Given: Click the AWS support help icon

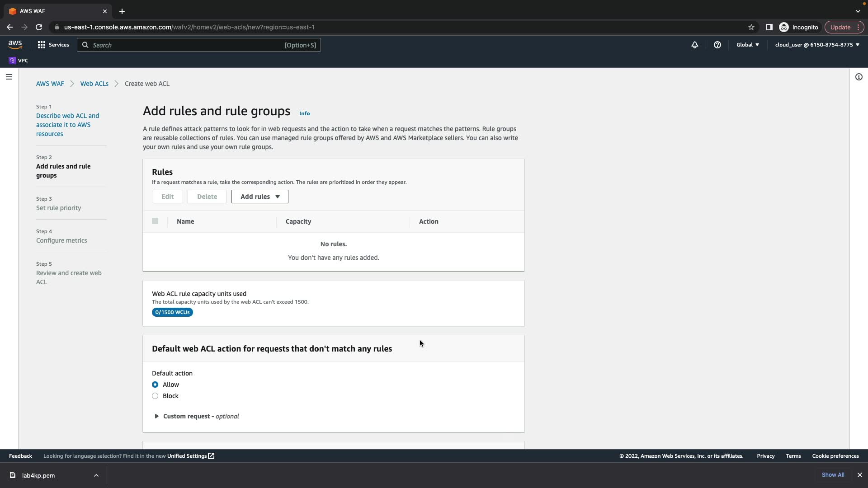Looking at the screenshot, I should (x=717, y=45).
